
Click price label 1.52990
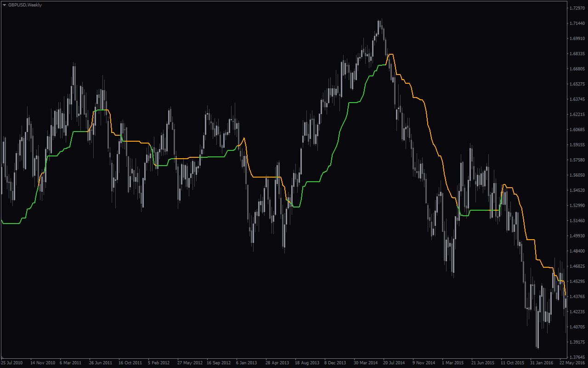coord(577,206)
